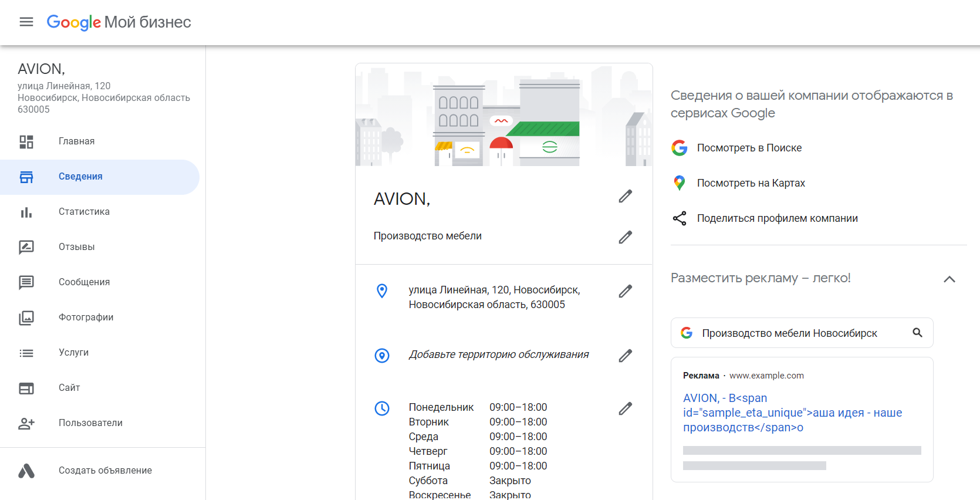
Task: Click the Пятница hours row
Action: pos(478,466)
